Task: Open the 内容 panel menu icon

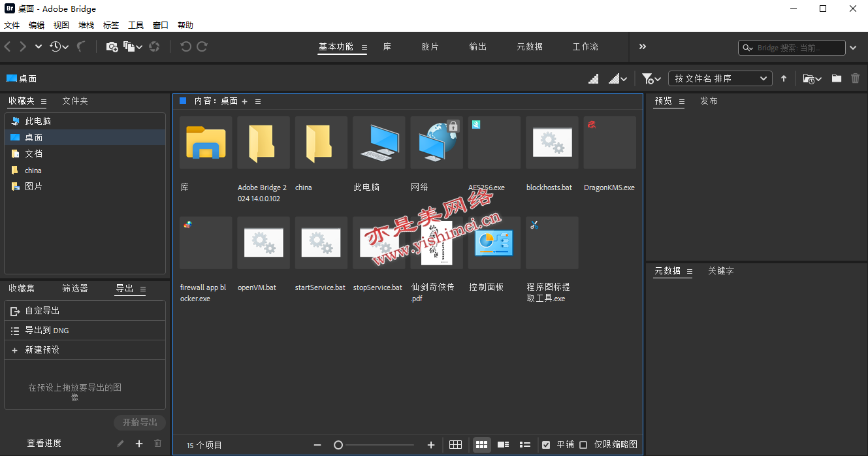Action: click(258, 101)
